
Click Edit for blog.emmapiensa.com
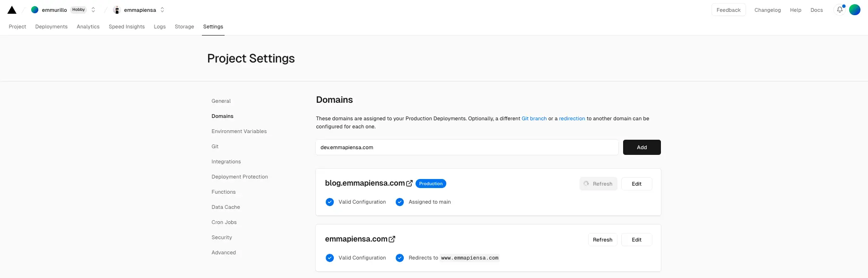[x=636, y=184]
